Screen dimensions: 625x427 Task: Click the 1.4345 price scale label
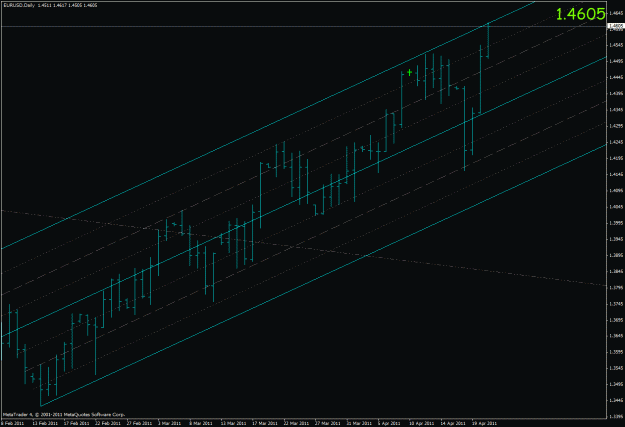tap(616, 110)
